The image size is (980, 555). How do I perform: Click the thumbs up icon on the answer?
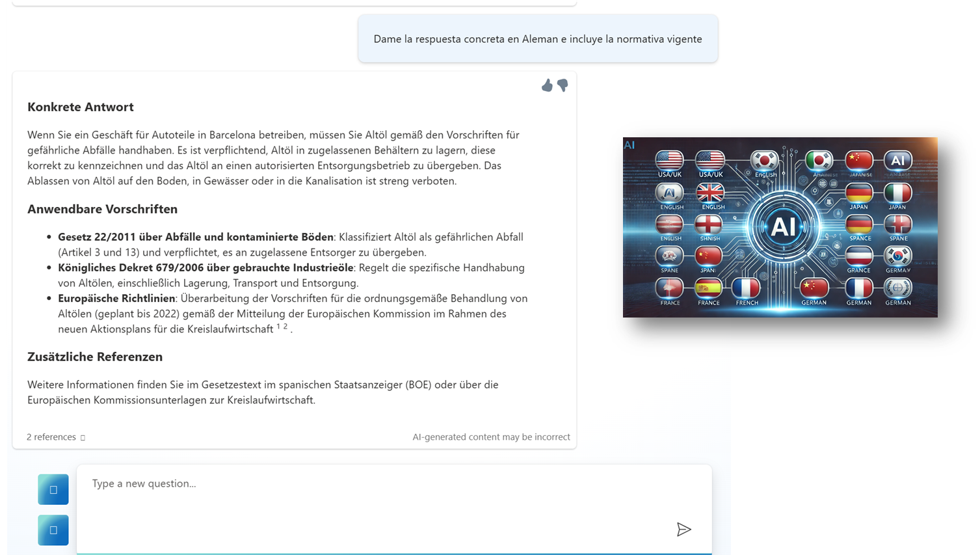click(x=547, y=86)
